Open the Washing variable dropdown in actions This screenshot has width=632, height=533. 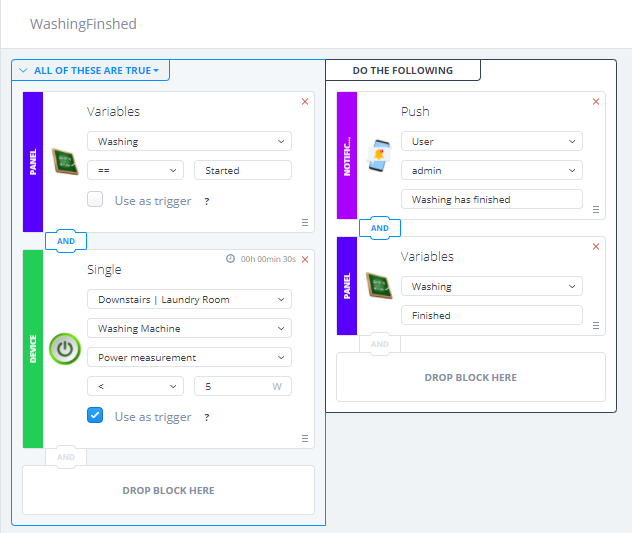tap(492, 286)
